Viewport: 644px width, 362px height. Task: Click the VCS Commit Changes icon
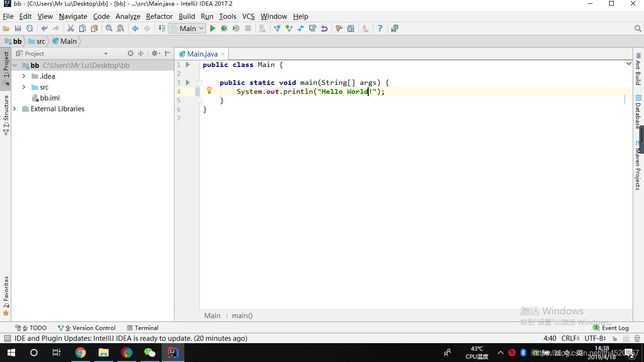click(289, 29)
